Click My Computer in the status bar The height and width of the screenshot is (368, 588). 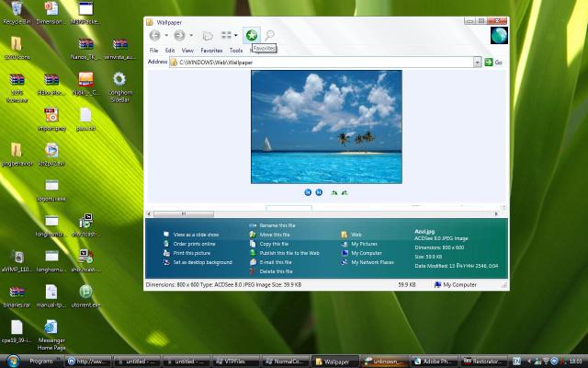(x=456, y=285)
